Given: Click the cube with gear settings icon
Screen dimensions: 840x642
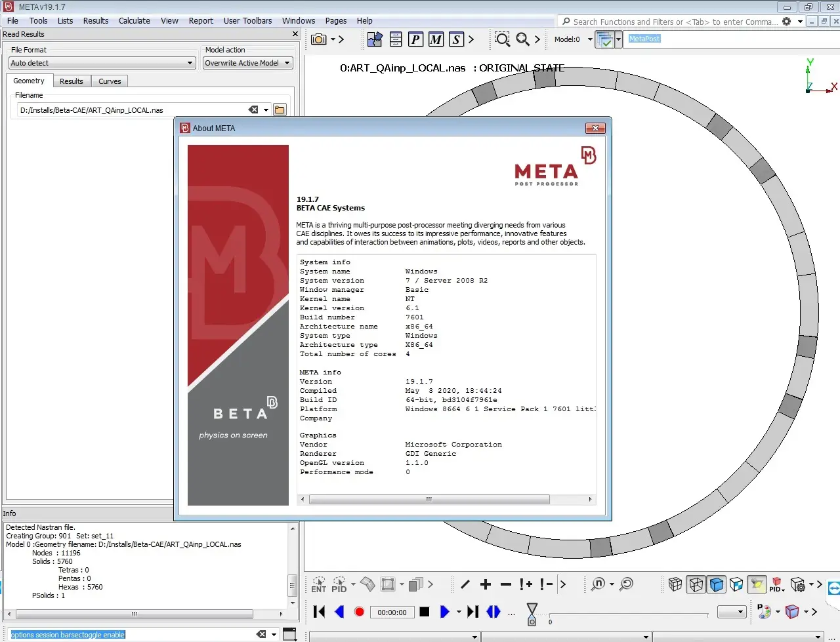Looking at the screenshot, I should [x=798, y=584].
